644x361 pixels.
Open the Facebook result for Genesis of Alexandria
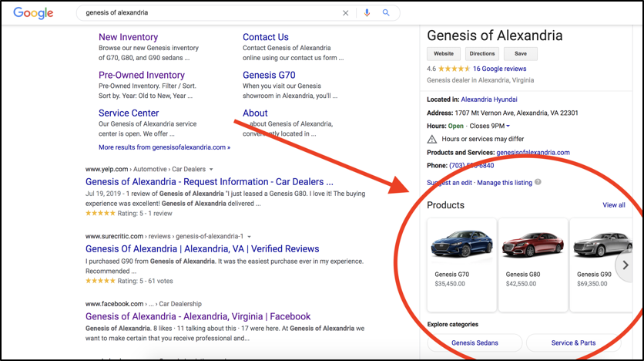[198, 316]
